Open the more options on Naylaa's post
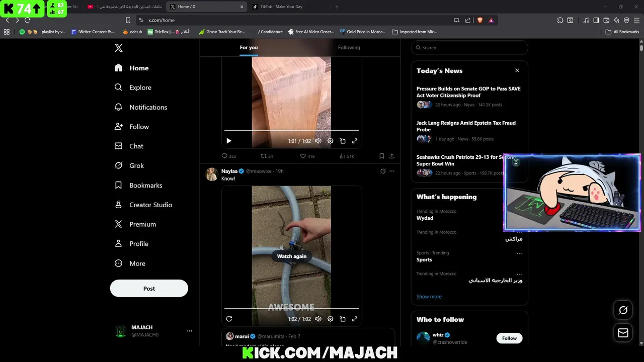The image size is (644, 362). point(392,171)
